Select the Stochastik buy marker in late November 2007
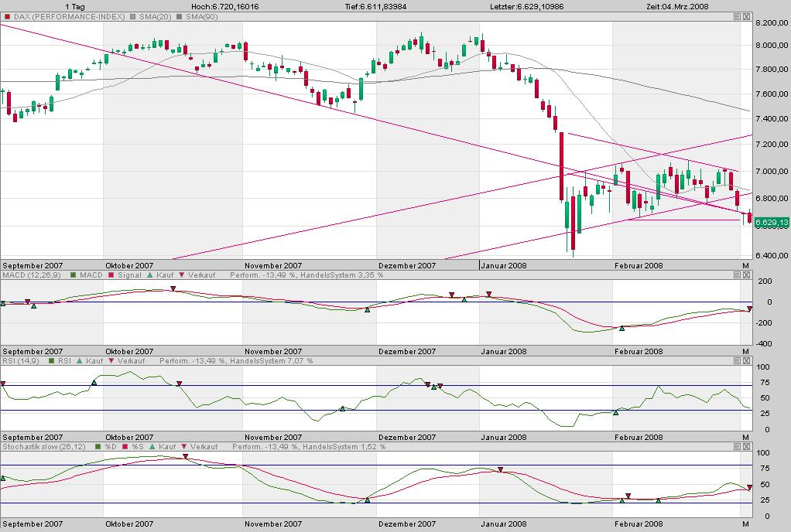 point(367,500)
